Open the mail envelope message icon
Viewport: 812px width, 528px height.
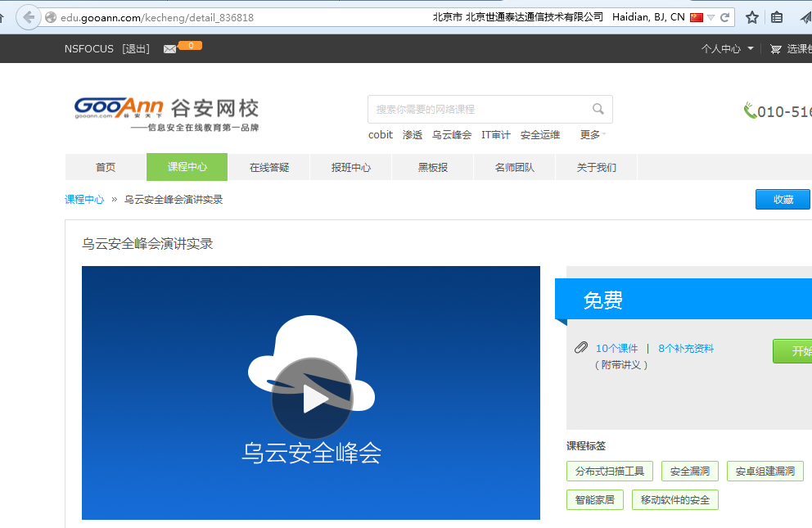point(170,49)
